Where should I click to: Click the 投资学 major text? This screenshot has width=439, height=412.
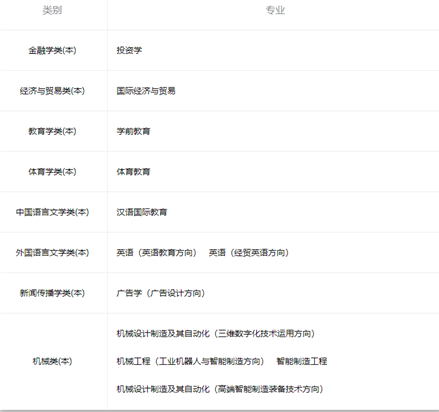coord(129,50)
